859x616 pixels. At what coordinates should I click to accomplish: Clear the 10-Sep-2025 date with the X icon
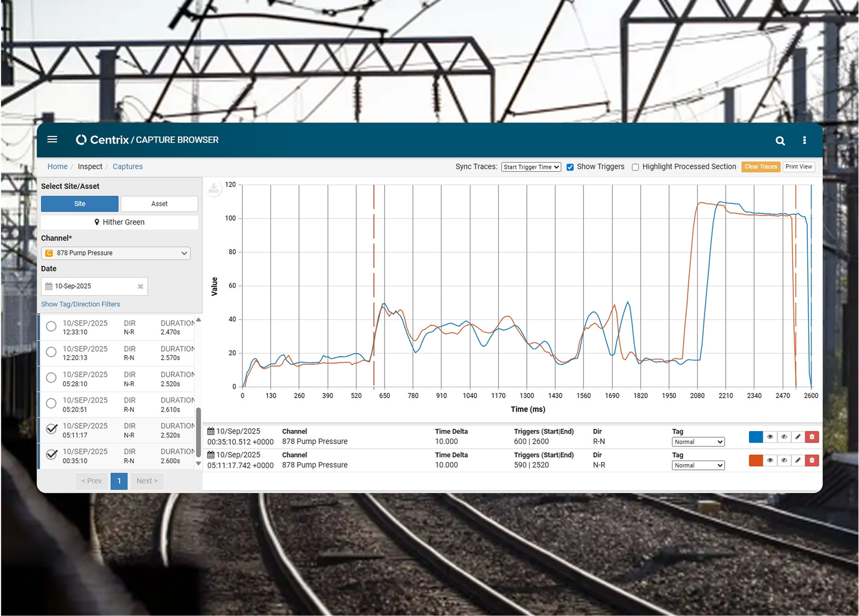140,286
